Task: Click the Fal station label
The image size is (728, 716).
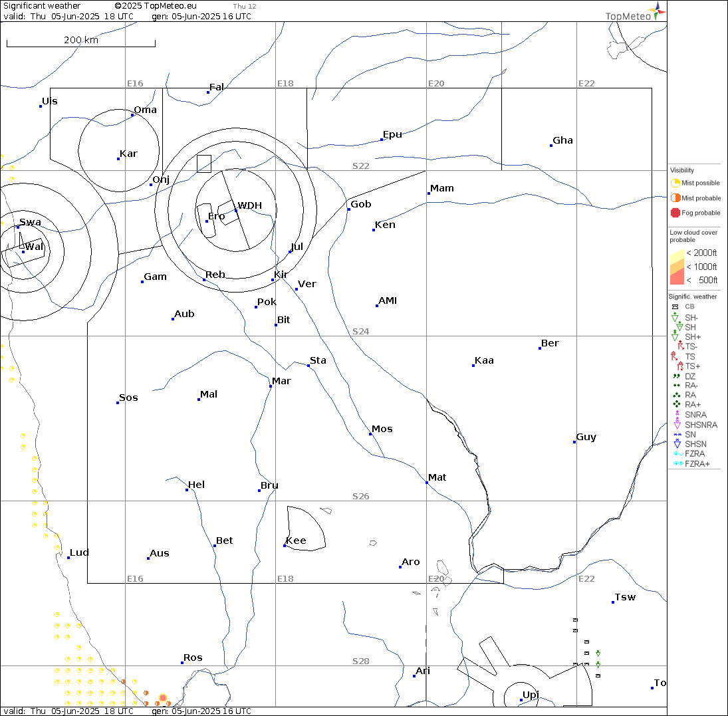Action: coord(217,87)
